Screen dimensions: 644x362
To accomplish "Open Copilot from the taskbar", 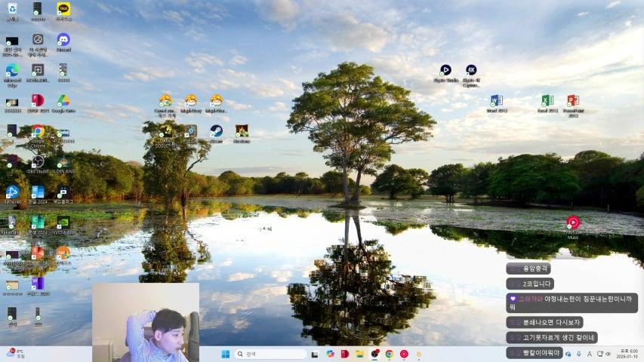I will (330, 354).
